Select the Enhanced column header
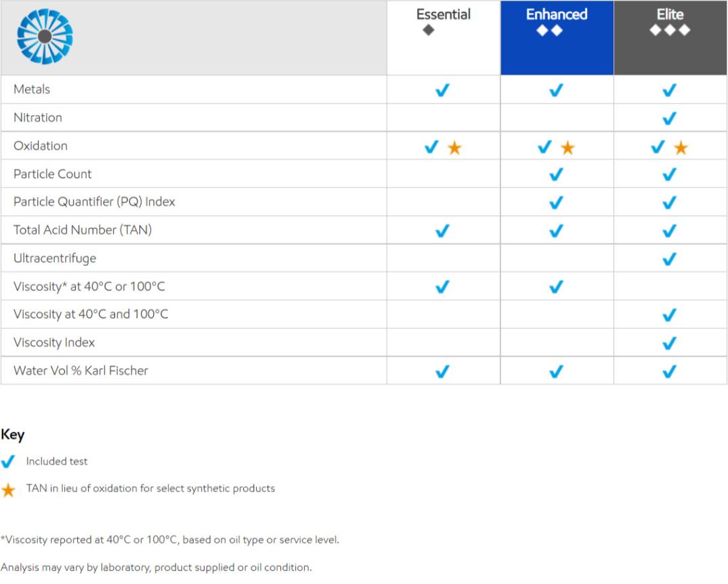 [557, 14]
